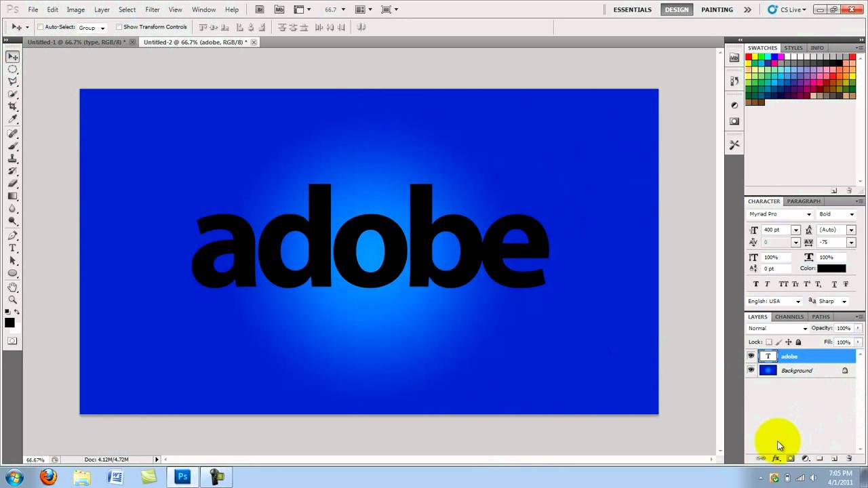Switch to the Styles tab
This screenshot has width=868, height=488.
click(x=793, y=48)
